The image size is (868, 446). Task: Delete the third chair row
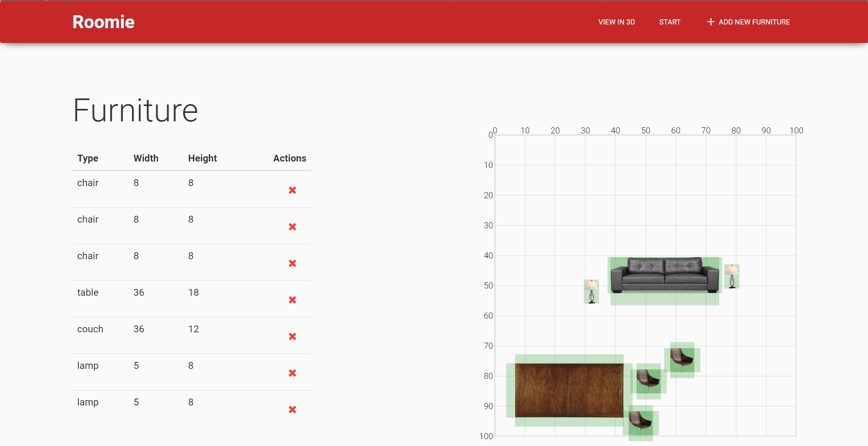click(292, 263)
